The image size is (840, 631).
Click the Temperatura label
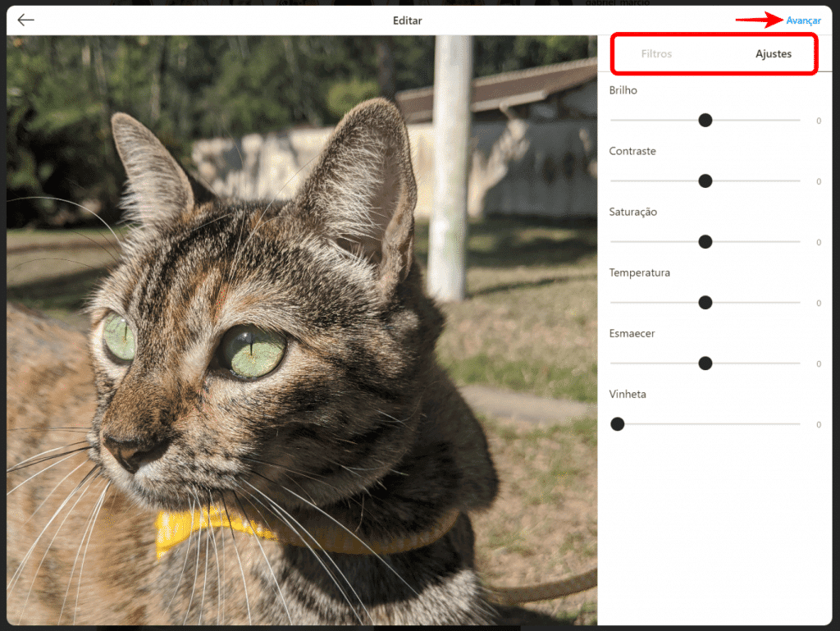[x=639, y=272]
